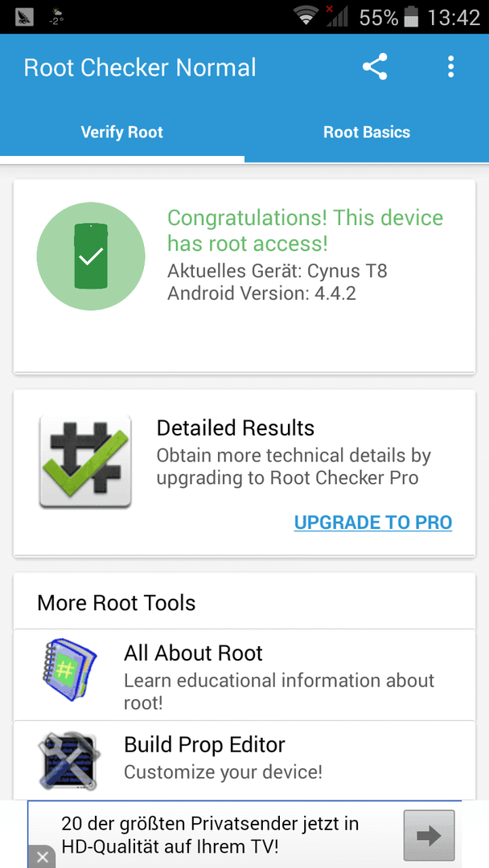Image resolution: width=489 pixels, height=868 pixels.
Task: Tap the battery indicator in status bar
Action: coord(410,17)
